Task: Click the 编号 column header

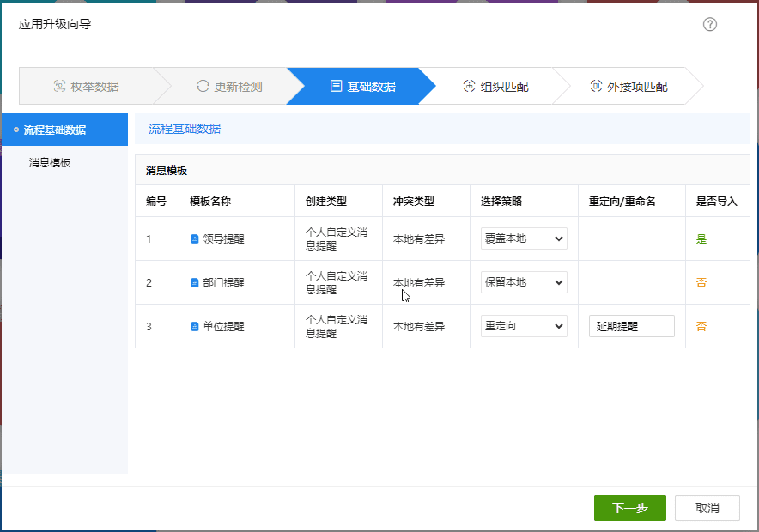Action: (156, 201)
